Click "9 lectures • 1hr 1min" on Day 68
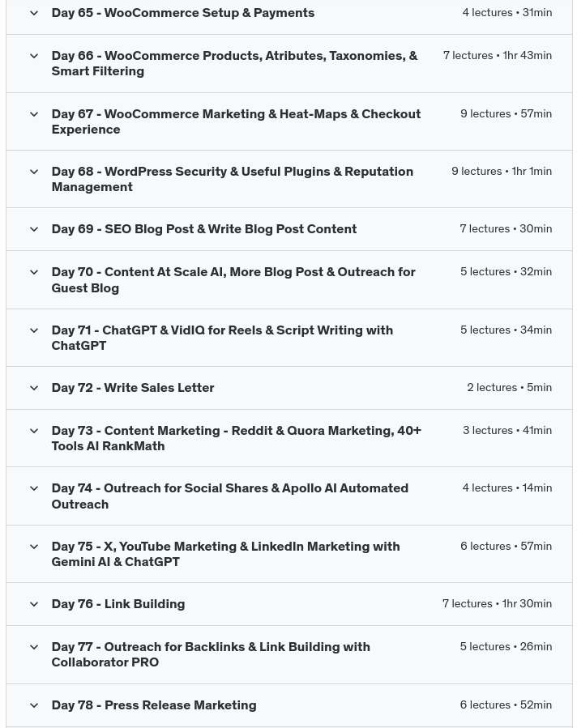The width and height of the screenshot is (577, 728). 502,172
